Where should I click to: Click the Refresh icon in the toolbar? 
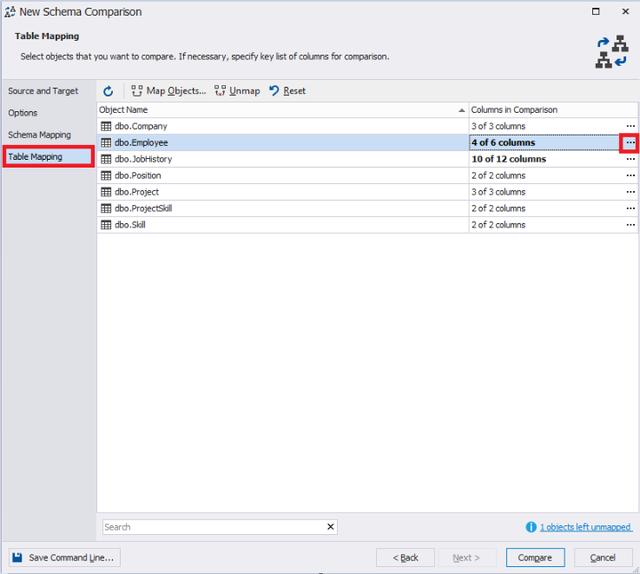point(108,91)
